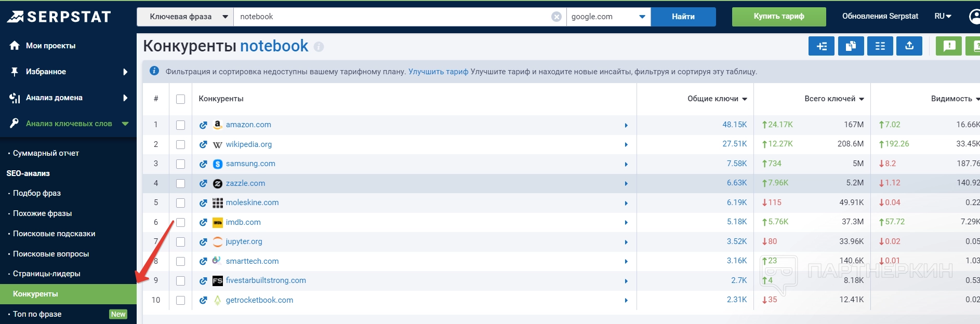980x324 pixels.
Task: Open samsung.com external link icon
Action: pyautogui.click(x=203, y=164)
